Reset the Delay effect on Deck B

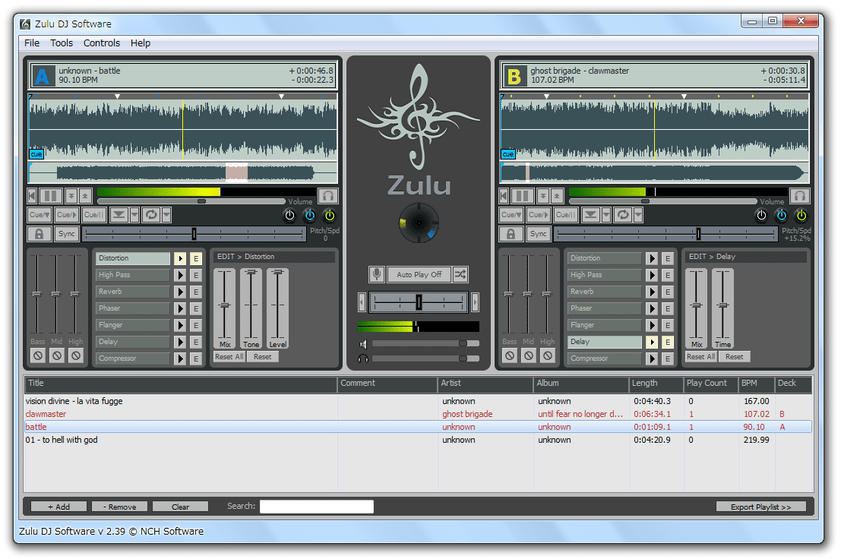click(734, 357)
